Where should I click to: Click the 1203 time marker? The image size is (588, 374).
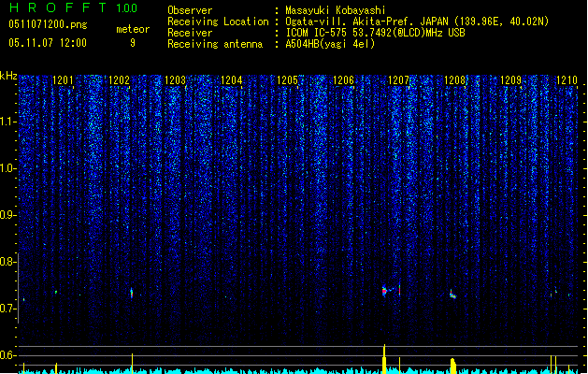175,80
